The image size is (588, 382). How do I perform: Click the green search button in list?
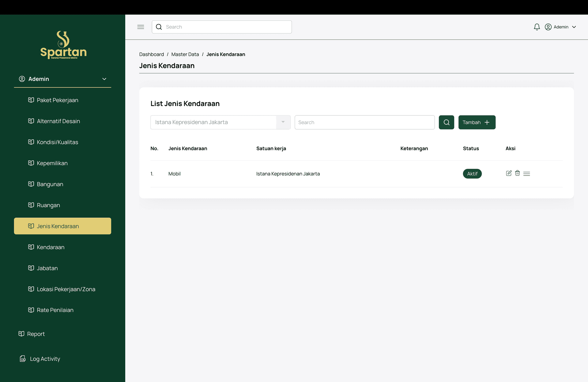(447, 122)
